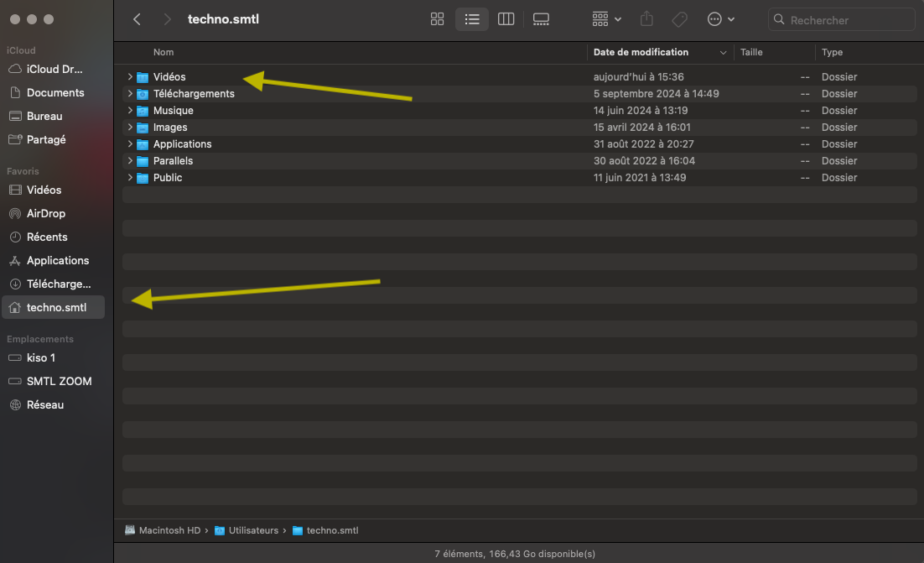924x563 pixels.
Task: Sort by Date de modification column
Action: tap(641, 52)
